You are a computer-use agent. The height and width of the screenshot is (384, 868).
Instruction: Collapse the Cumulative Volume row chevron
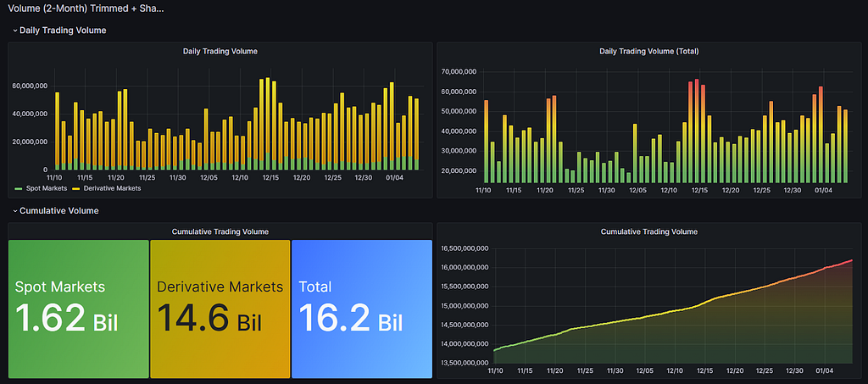point(15,211)
